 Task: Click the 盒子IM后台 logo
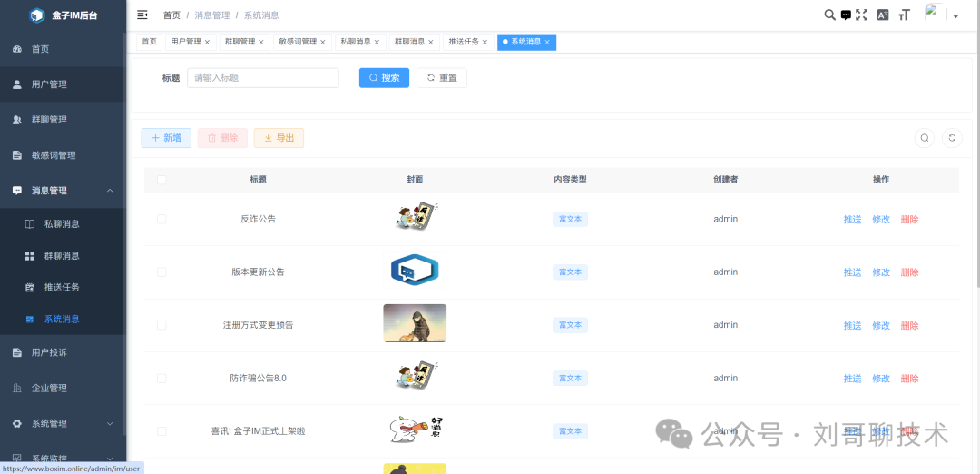click(x=63, y=15)
